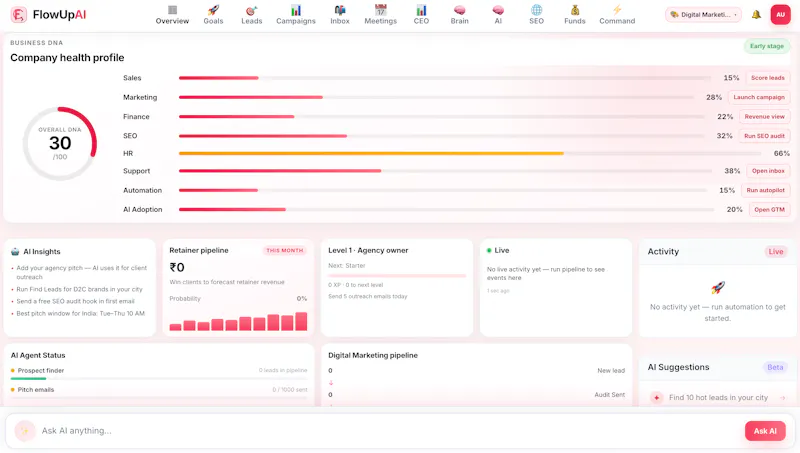This screenshot has width=800, height=453.
Task: Click the Marketing progress bar
Action: (436, 97)
